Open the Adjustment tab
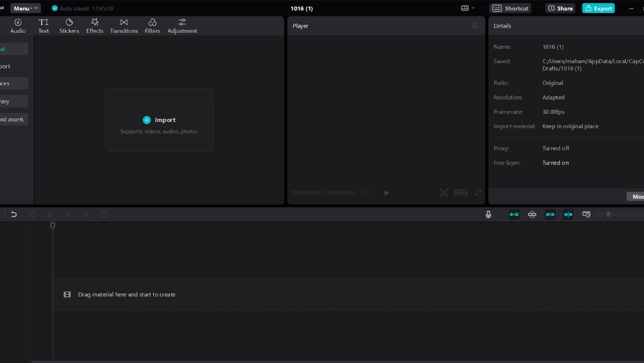Screen dimensions: 644x363 (182, 26)
